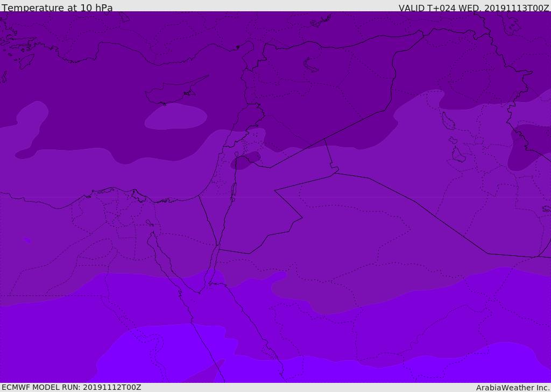Image resolution: width=551 pixels, height=392 pixels.
Task: Click the Dead Sea outline on map
Action: pyautogui.click(x=233, y=191)
